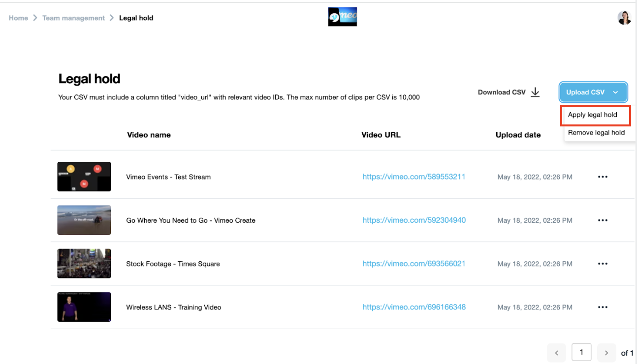
Task: Click the Download CSV arrow icon
Action: (535, 92)
